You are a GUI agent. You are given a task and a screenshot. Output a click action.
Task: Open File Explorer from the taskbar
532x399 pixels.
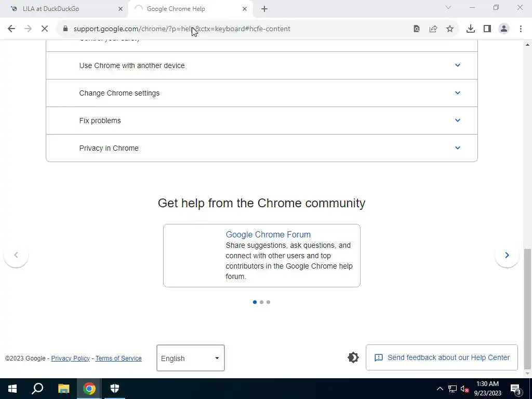[x=63, y=389]
